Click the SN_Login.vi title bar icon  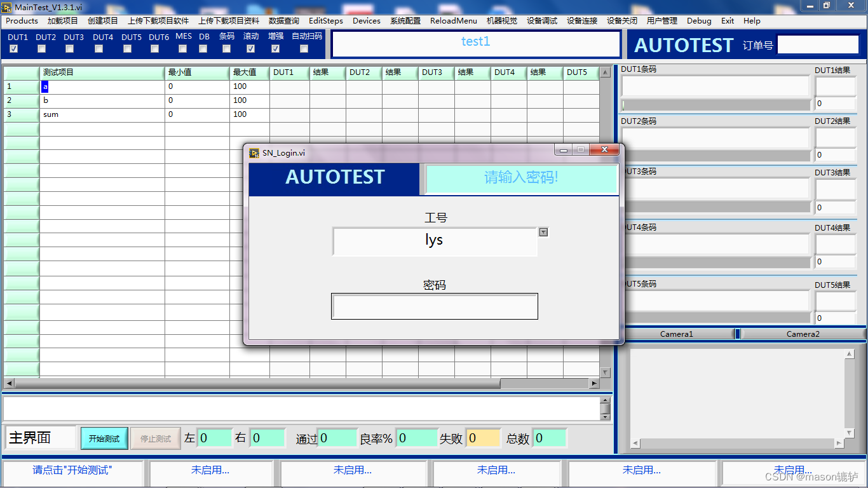(x=254, y=152)
